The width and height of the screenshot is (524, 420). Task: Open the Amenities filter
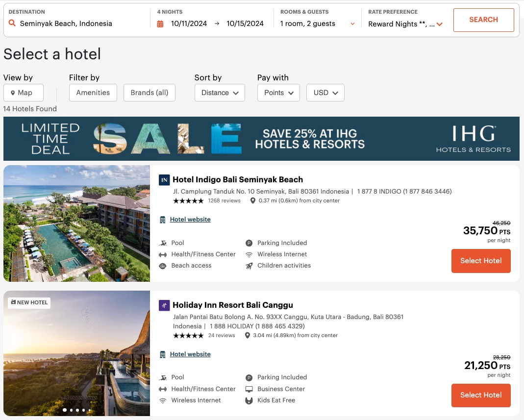point(93,92)
